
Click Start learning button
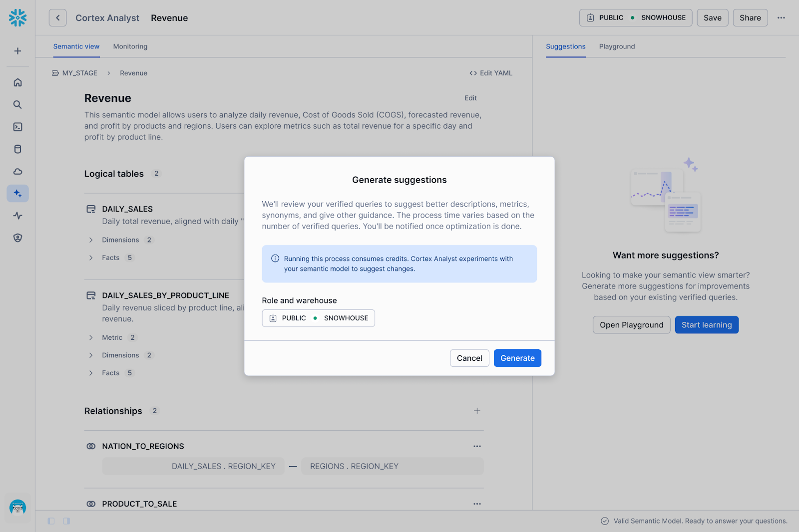click(x=706, y=325)
